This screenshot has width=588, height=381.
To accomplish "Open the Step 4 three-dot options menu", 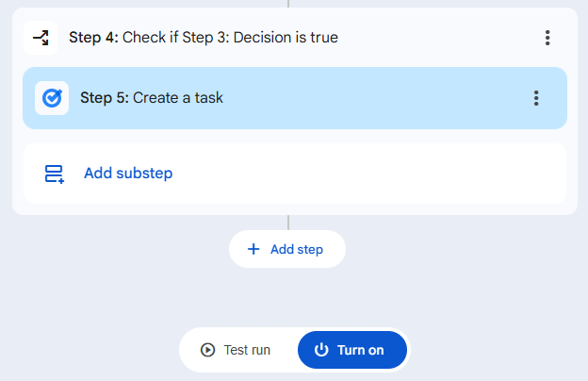I will (547, 38).
